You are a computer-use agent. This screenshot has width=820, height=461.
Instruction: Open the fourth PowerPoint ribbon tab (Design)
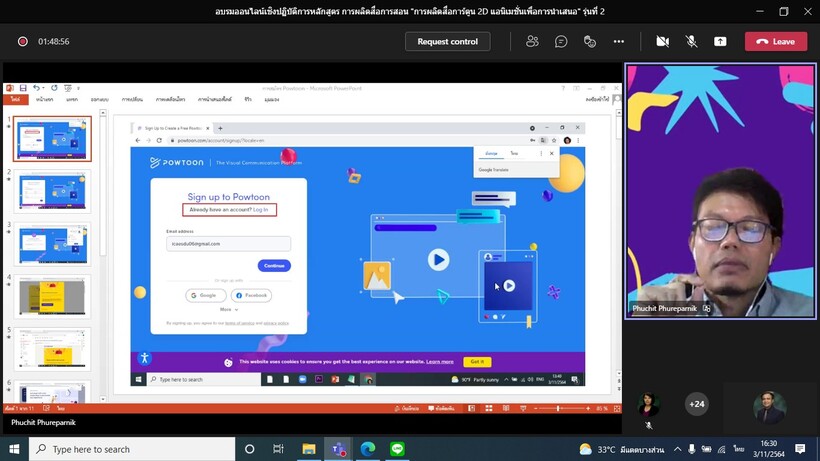point(99,99)
